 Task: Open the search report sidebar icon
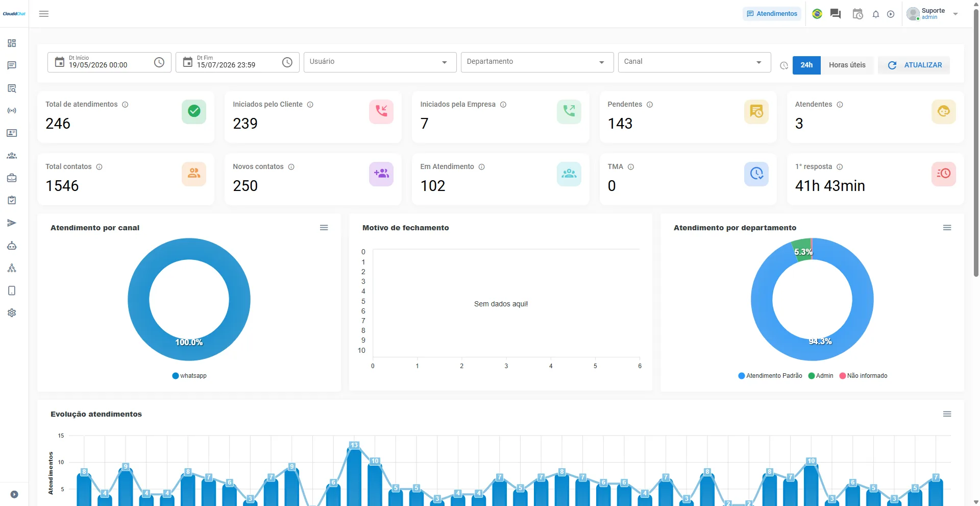click(12, 88)
